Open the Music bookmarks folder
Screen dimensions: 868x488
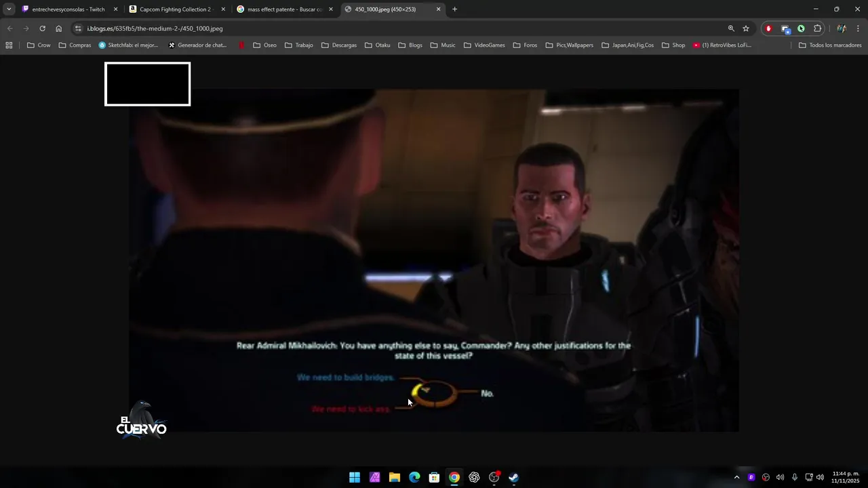tap(443, 45)
